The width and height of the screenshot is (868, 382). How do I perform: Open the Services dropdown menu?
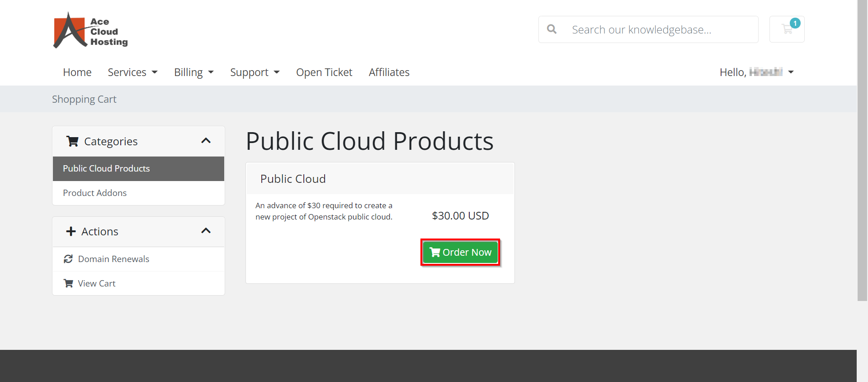pos(132,72)
